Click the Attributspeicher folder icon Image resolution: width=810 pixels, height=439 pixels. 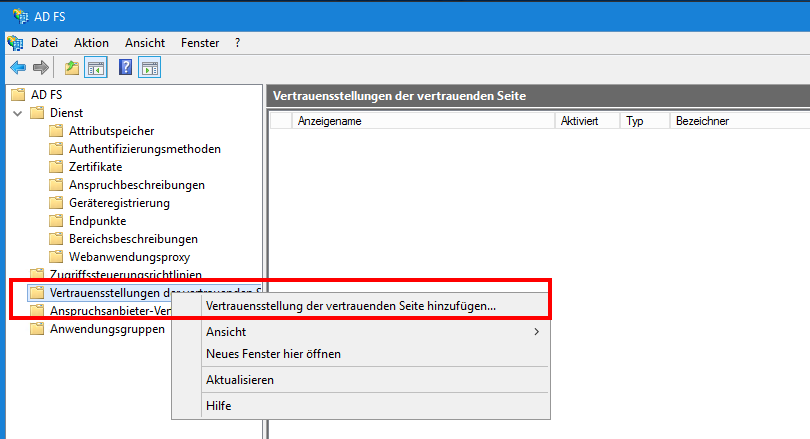(x=56, y=131)
